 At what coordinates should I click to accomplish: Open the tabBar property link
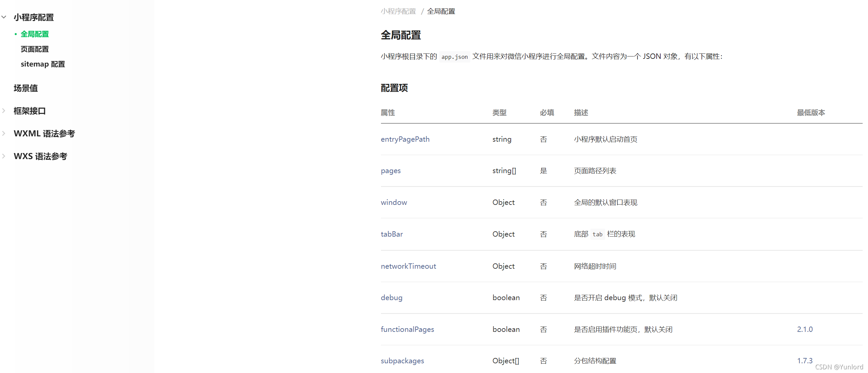click(x=392, y=234)
